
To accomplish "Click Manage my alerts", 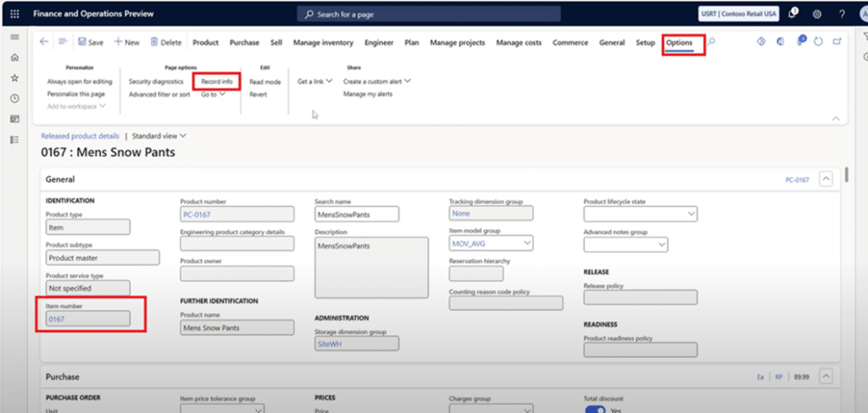I will coord(368,93).
